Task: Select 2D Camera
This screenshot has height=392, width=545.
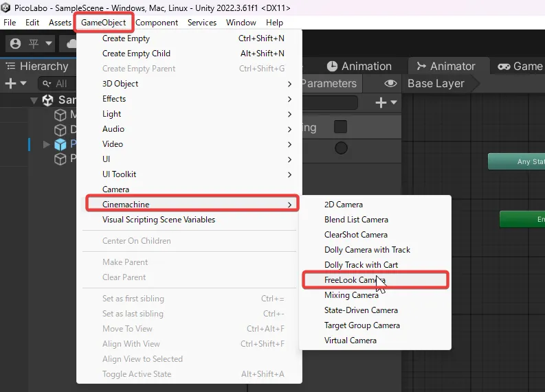Action: [x=375, y=205]
